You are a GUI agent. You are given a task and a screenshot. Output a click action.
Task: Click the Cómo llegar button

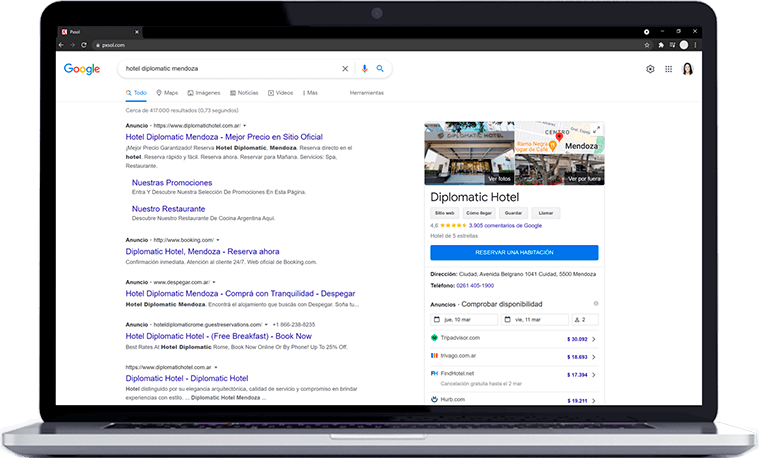(479, 213)
